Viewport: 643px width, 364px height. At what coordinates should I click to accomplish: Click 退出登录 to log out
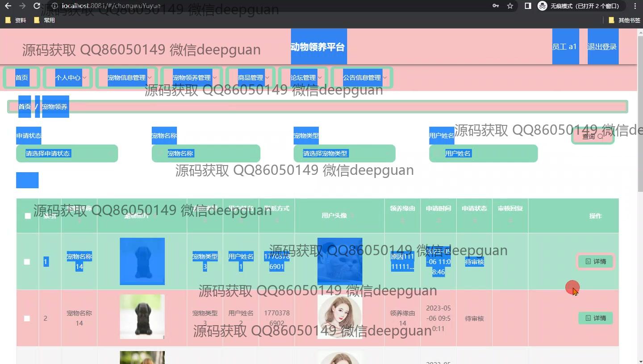click(x=602, y=47)
